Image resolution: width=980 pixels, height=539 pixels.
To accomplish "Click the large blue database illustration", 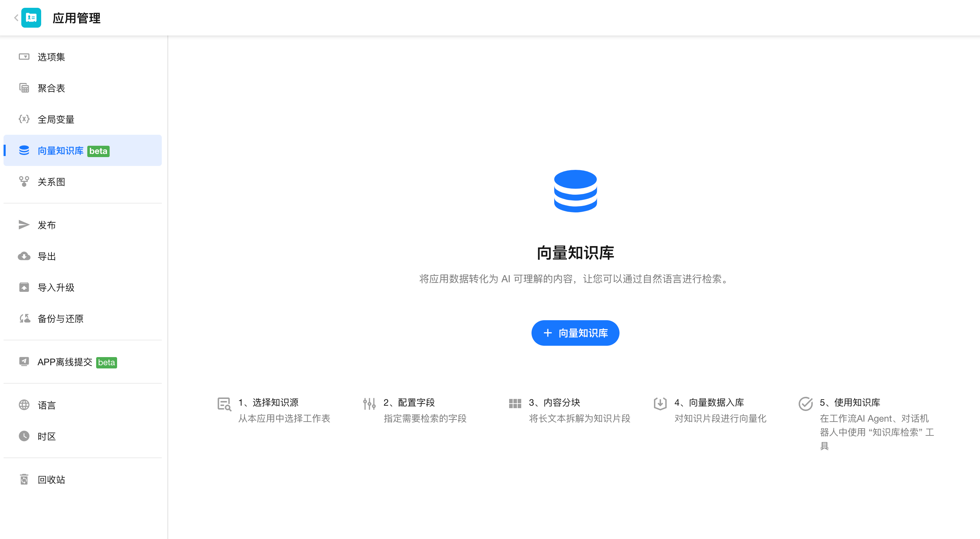I will (x=575, y=191).
